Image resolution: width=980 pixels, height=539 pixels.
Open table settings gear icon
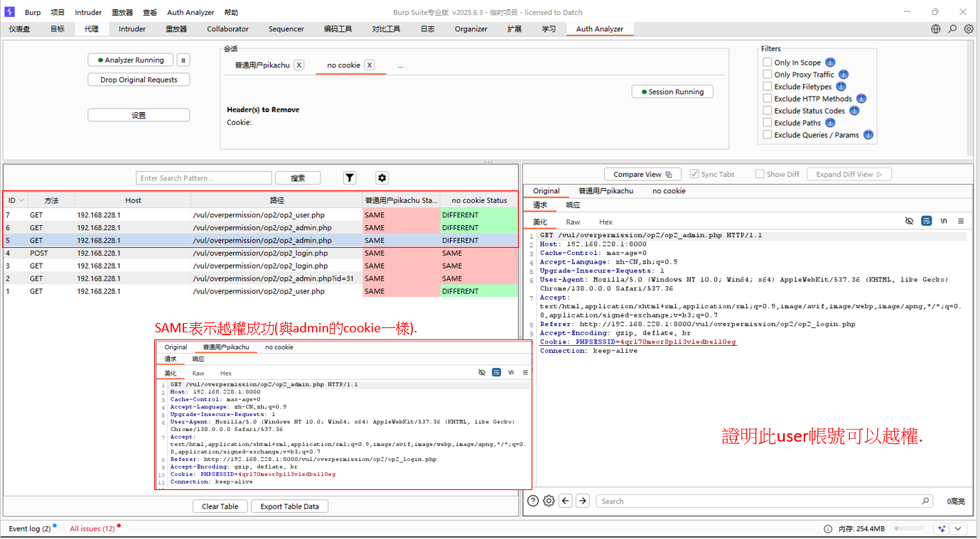tap(382, 178)
